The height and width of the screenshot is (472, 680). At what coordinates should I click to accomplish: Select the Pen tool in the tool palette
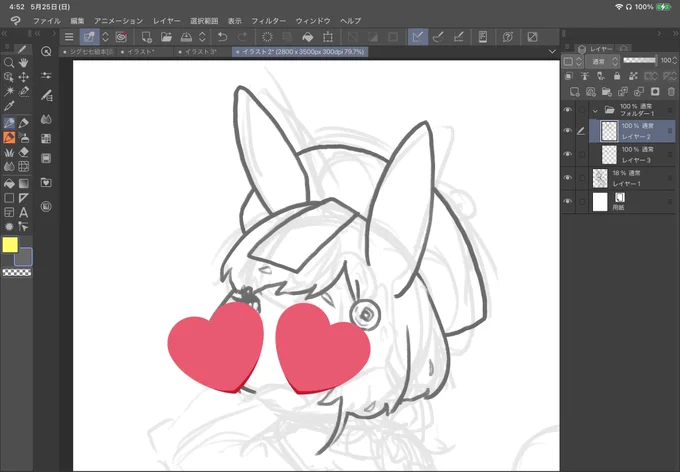coord(9,123)
